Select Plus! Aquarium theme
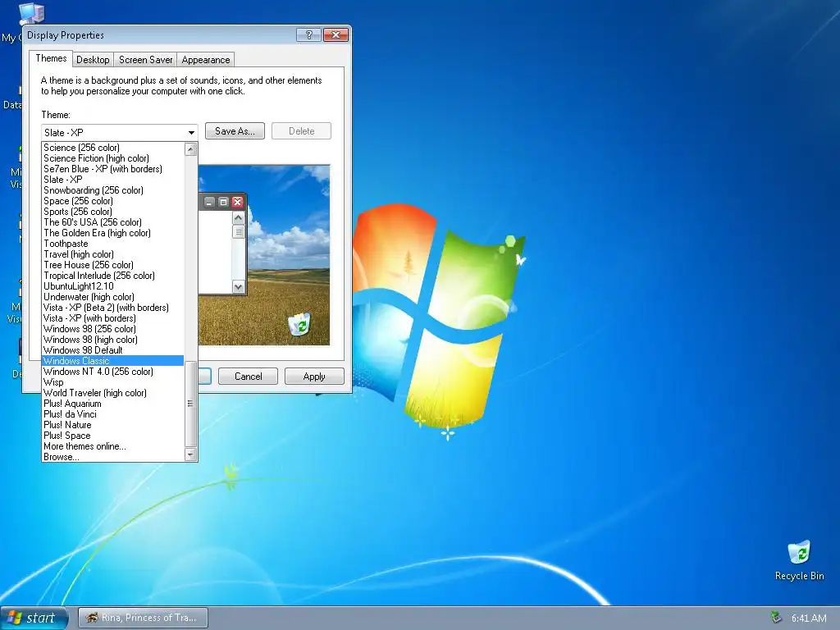 click(113, 404)
